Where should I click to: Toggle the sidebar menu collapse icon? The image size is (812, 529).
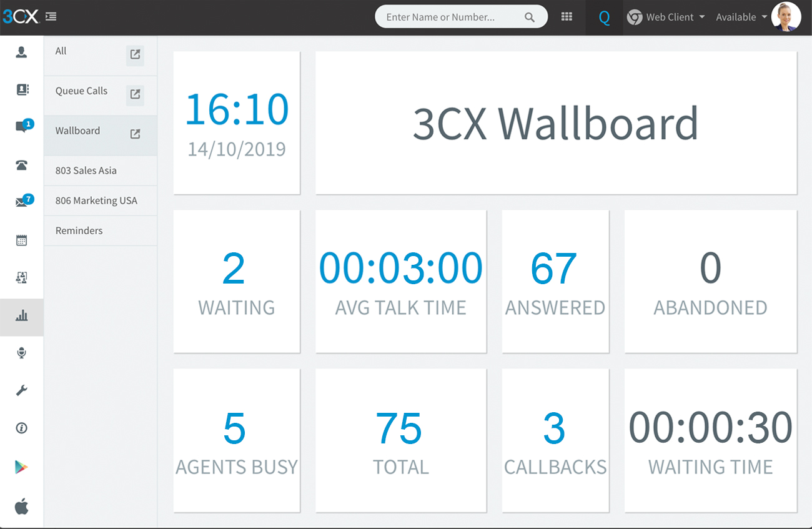click(51, 17)
